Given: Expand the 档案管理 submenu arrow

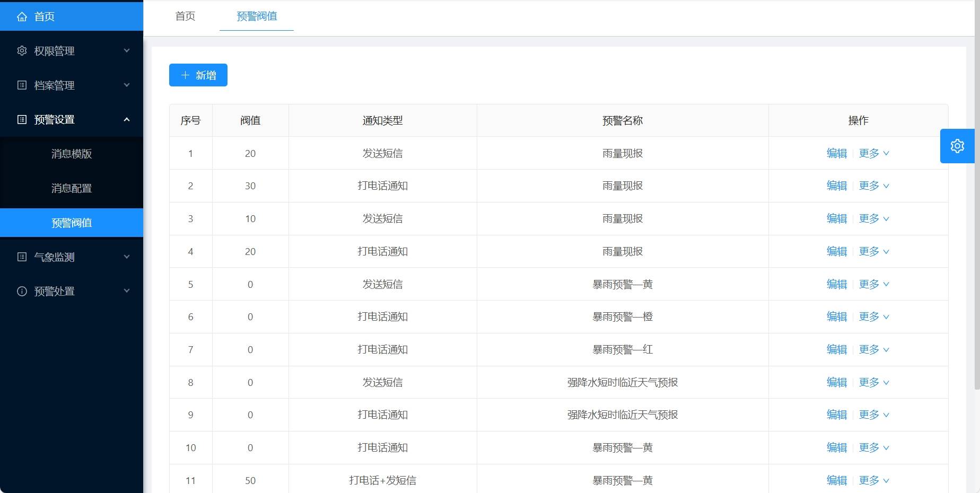Looking at the screenshot, I should point(127,85).
